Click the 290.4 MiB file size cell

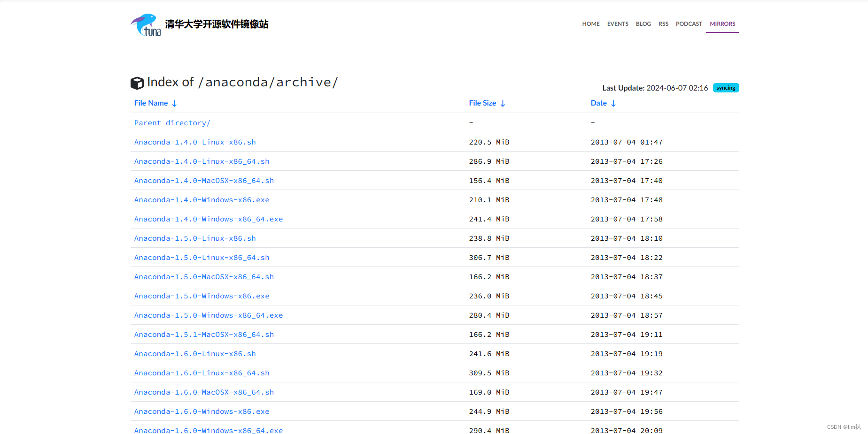tap(489, 431)
